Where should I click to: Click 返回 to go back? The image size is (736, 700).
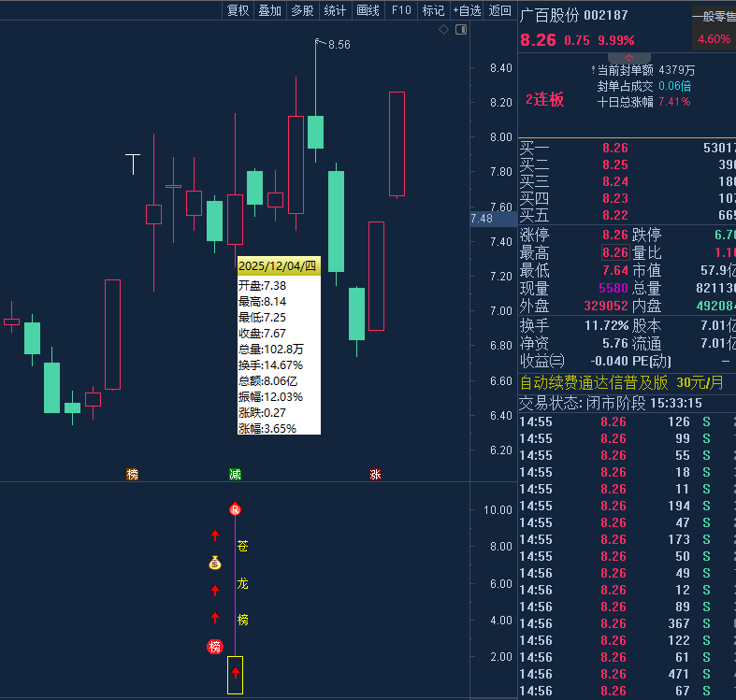click(500, 10)
